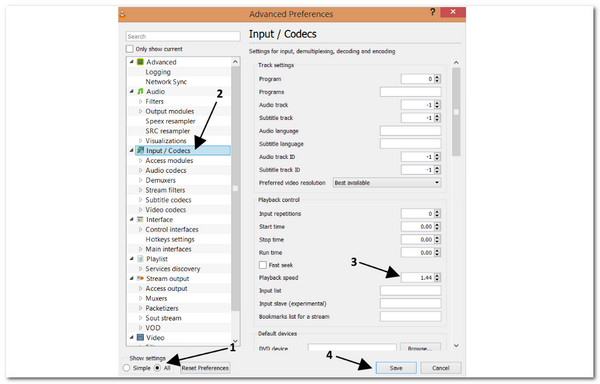600x384 pixels.
Task: Select Network Sync in the tree
Action: click(x=166, y=82)
